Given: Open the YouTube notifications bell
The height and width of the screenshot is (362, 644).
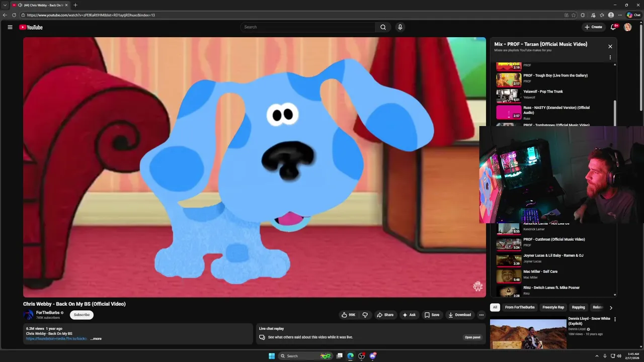Looking at the screenshot, I should pyautogui.click(x=613, y=27).
